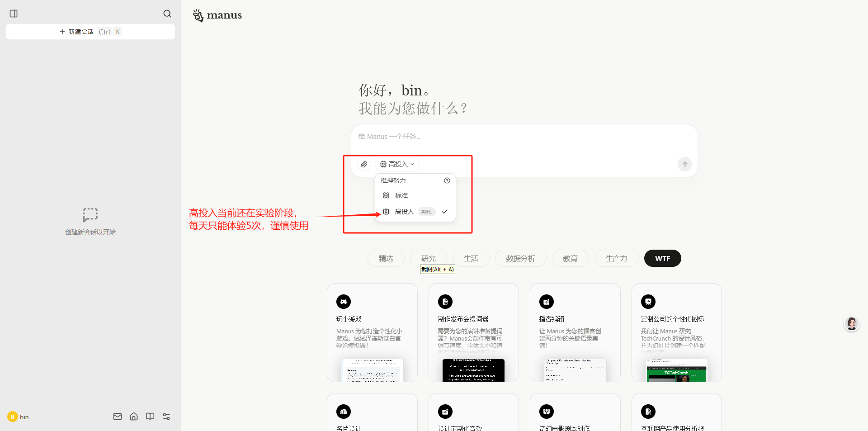Open settings sliders icon in sidebar footer
The height and width of the screenshot is (431, 868).
[166, 417]
